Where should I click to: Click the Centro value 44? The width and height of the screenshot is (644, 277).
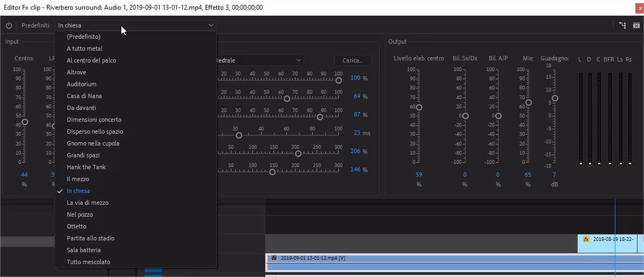point(24,175)
